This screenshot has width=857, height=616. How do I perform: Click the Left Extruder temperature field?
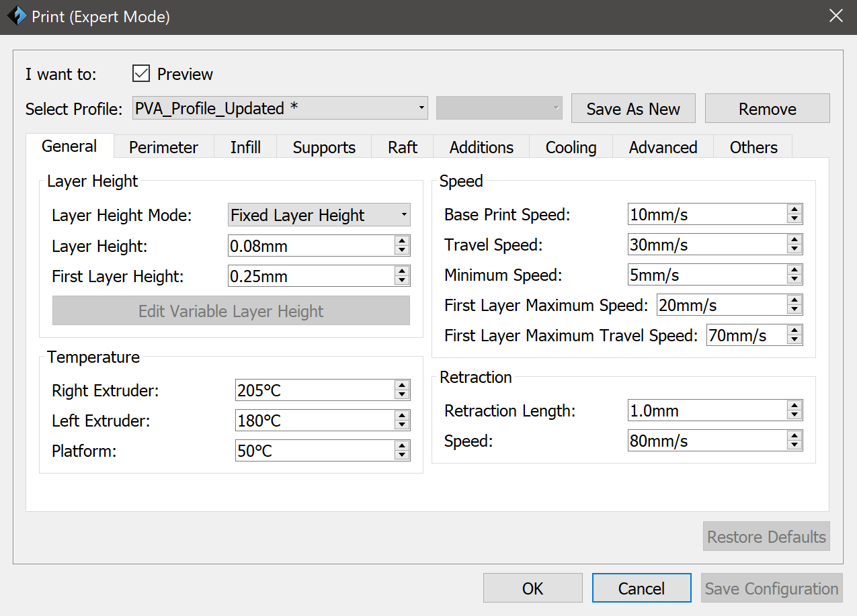(314, 421)
